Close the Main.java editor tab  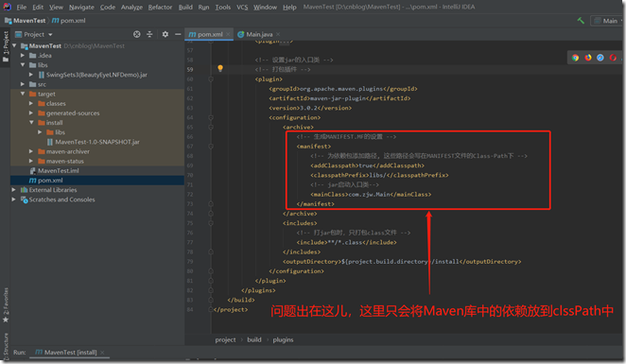(278, 34)
